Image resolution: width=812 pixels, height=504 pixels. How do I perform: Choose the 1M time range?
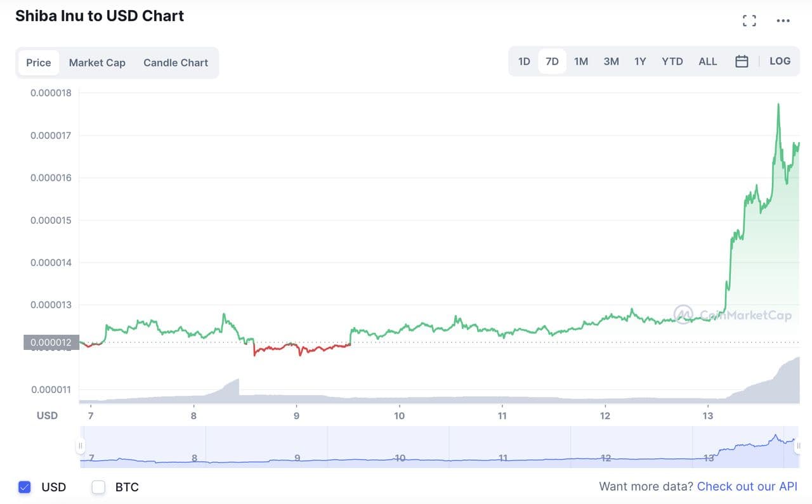click(581, 61)
